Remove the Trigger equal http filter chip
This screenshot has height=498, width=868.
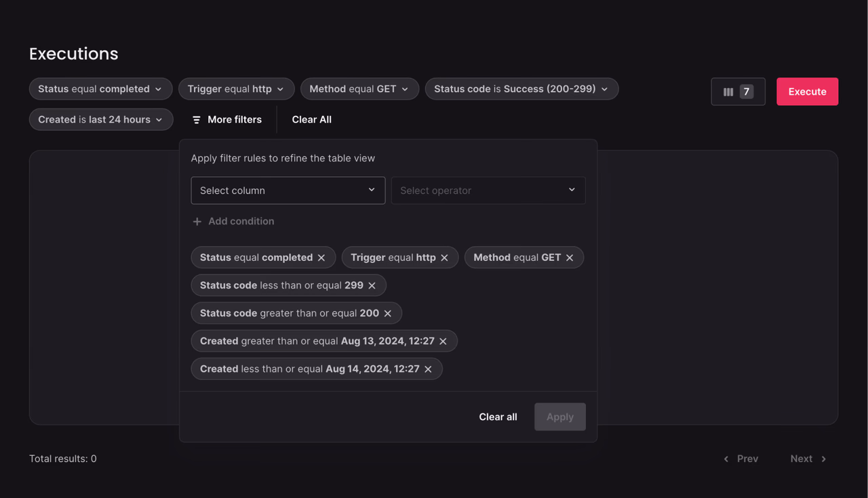pyautogui.click(x=445, y=257)
